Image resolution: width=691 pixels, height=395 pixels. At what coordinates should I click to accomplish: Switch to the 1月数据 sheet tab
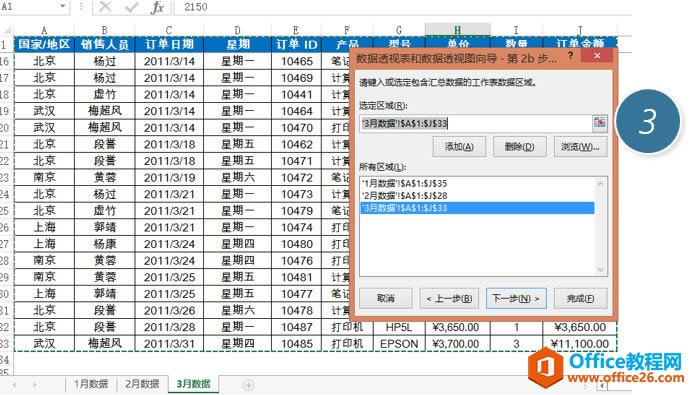[x=91, y=384]
